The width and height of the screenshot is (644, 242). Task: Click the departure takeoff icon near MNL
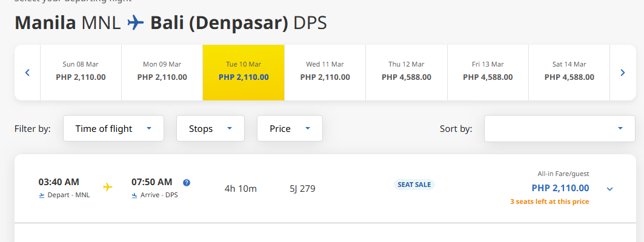coord(42,195)
